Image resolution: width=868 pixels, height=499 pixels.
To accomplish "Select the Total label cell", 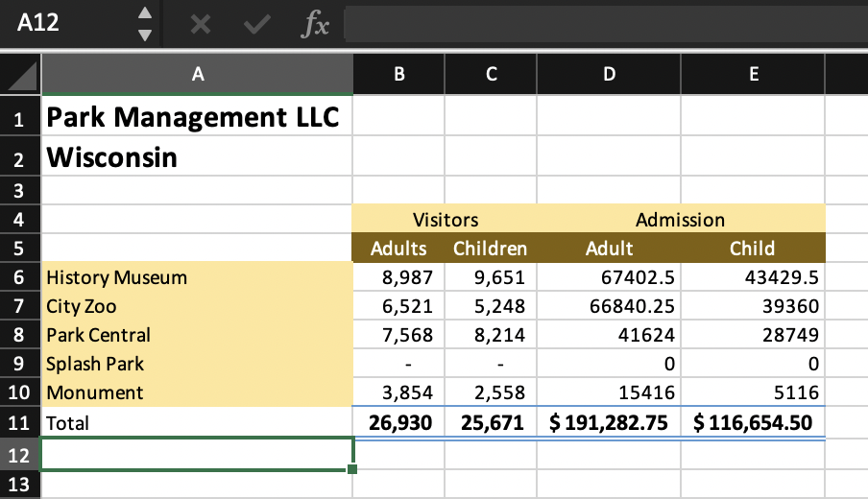I will [197, 422].
